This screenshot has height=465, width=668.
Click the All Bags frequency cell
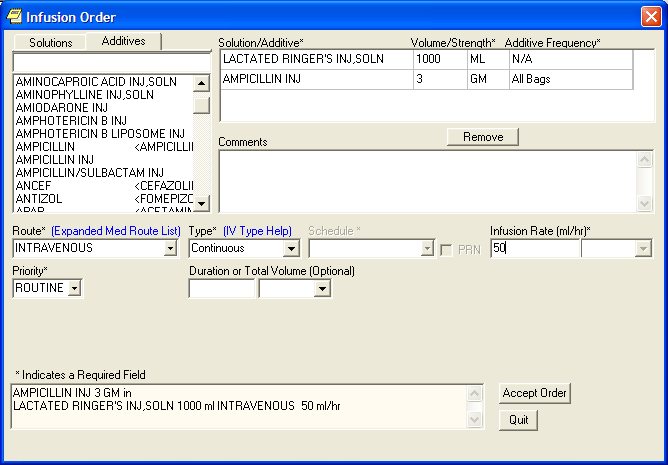[571, 79]
